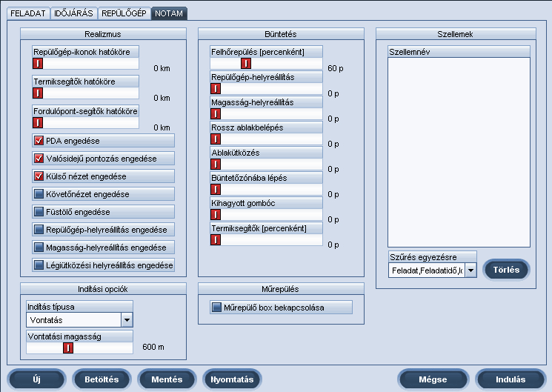
Task: Click the Mentés button
Action: [x=167, y=379]
